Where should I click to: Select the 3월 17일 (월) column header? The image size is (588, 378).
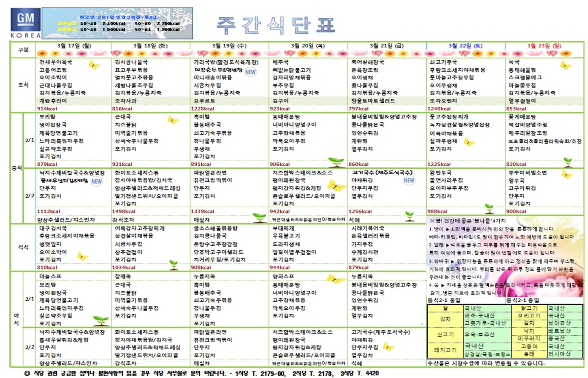point(74,46)
